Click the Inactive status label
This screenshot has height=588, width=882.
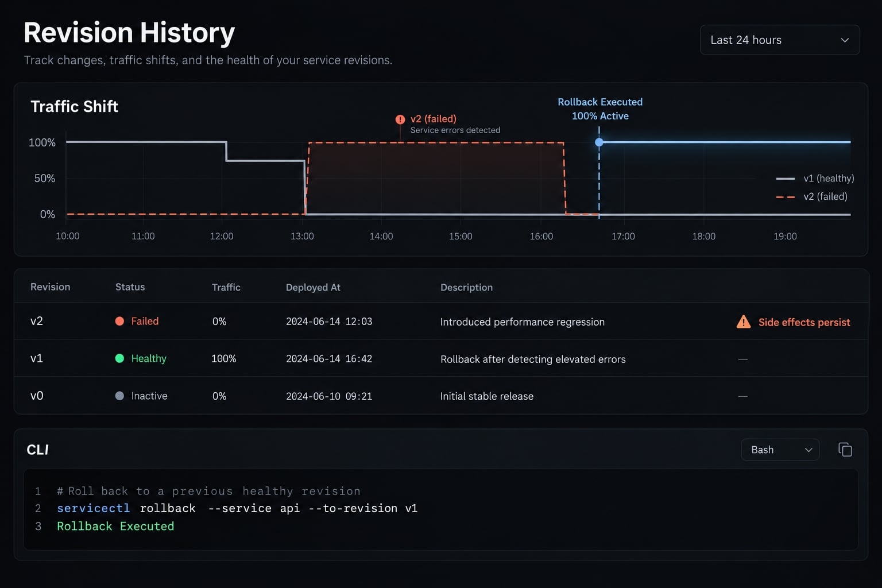click(x=149, y=396)
